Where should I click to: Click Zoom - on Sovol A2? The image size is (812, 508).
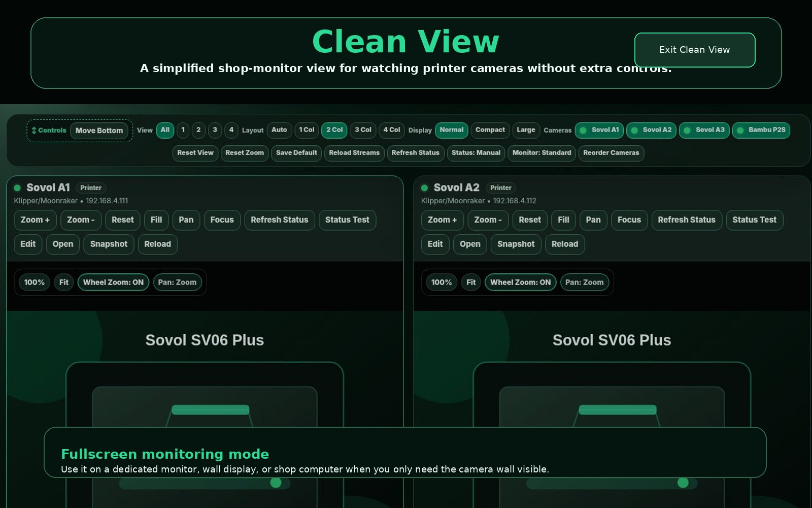click(x=488, y=220)
